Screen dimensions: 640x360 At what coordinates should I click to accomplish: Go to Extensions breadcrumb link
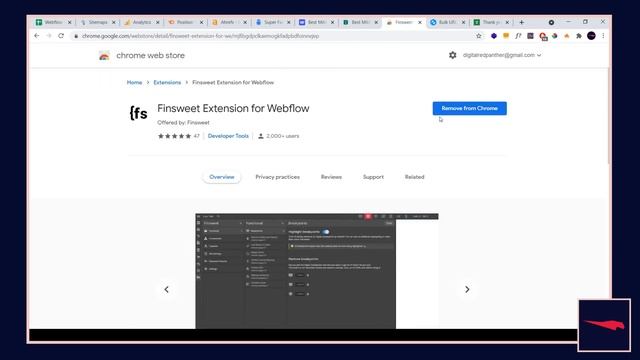pyautogui.click(x=167, y=82)
